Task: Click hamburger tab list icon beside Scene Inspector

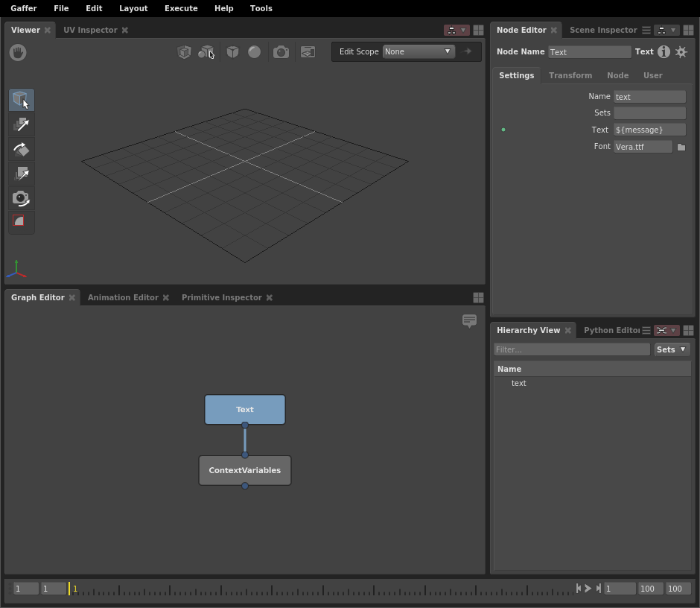Action: pyautogui.click(x=646, y=30)
